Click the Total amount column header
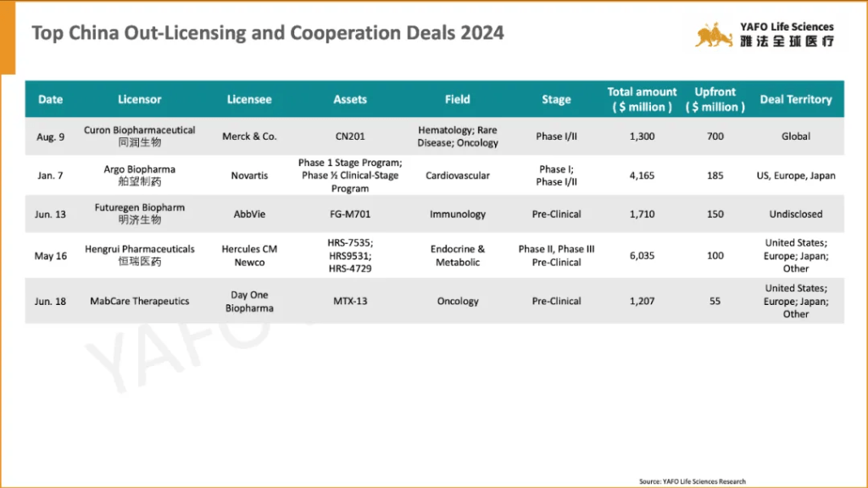Image resolution: width=868 pixels, height=488 pixels. click(x=642, y=99)
